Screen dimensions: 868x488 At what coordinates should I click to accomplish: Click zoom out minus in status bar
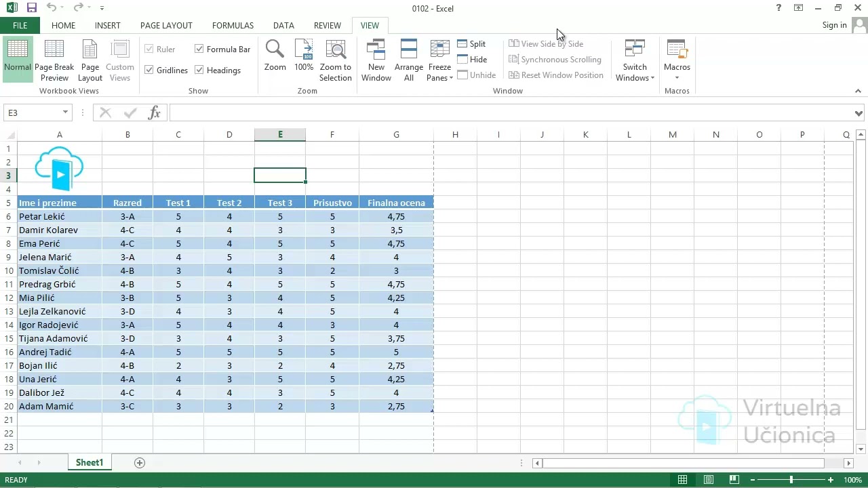point(752,480)
